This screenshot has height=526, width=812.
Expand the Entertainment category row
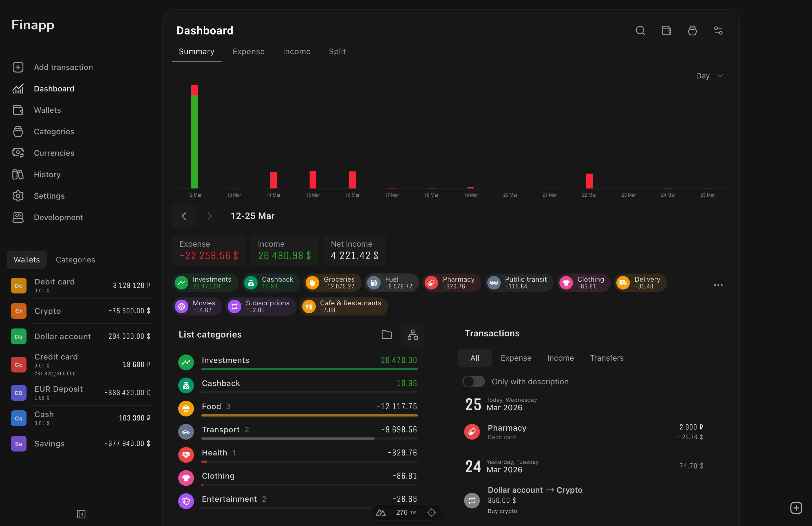click(x=298, y=501)
